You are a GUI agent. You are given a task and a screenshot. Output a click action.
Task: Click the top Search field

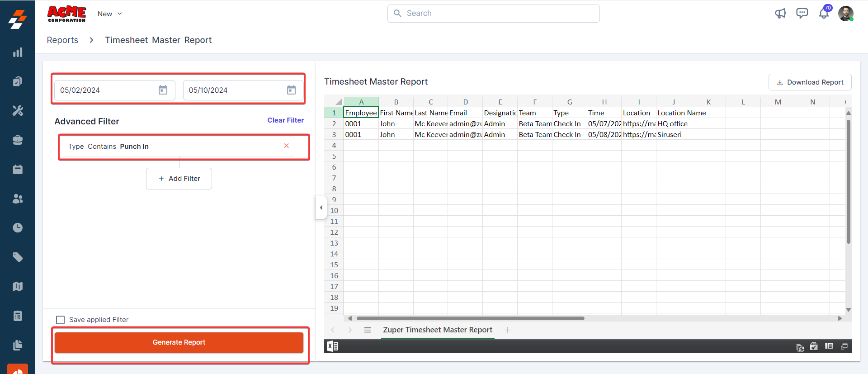(x=493, y=14)
